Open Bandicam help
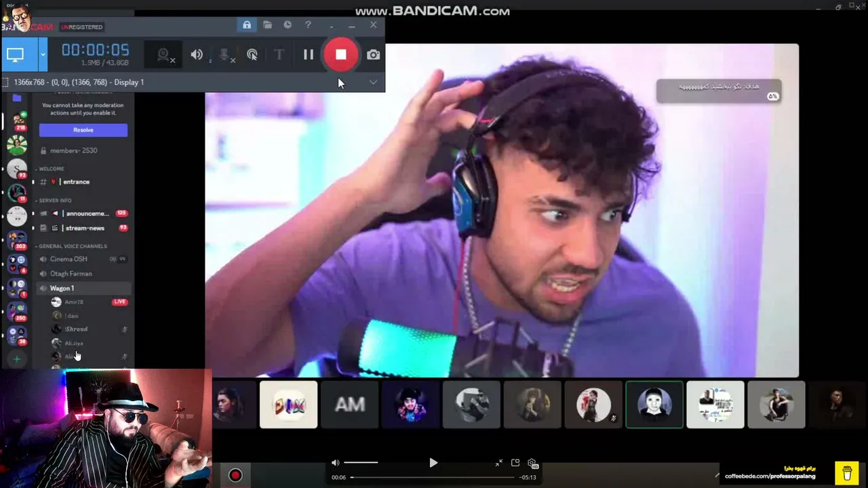Image resolution: width=868 pixels, height=488 pixels. pyautogui.click(x=308, y=25)
